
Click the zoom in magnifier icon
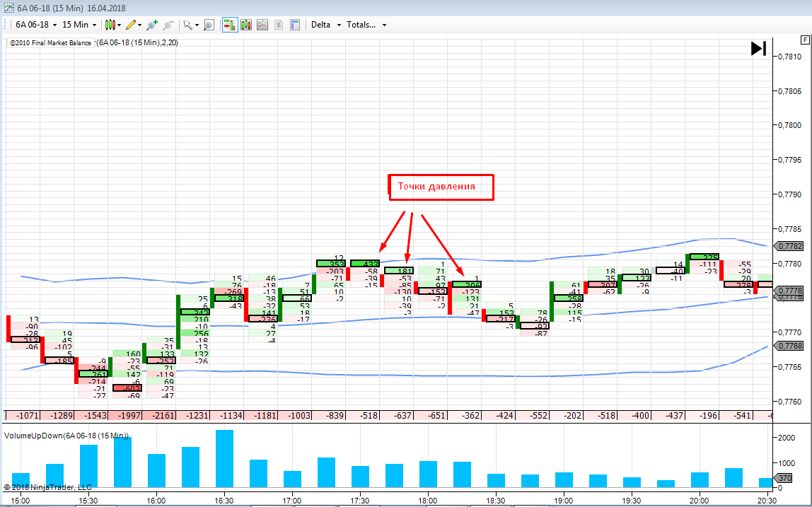click(x=152, y=25)
